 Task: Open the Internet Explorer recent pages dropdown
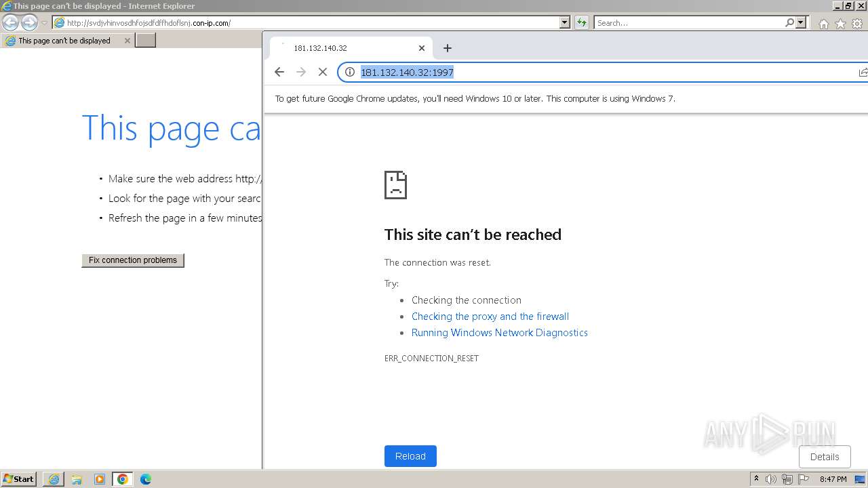pyautogui.click(x=44, y=23)
